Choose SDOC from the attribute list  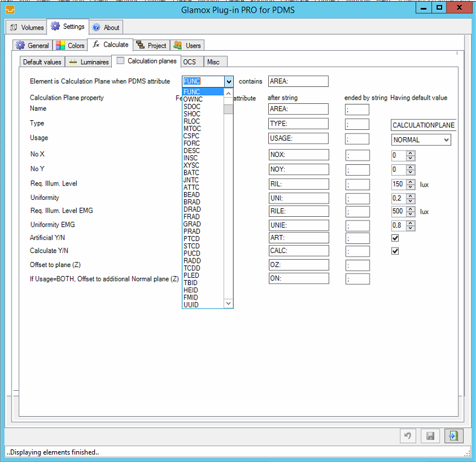(203, 106)
